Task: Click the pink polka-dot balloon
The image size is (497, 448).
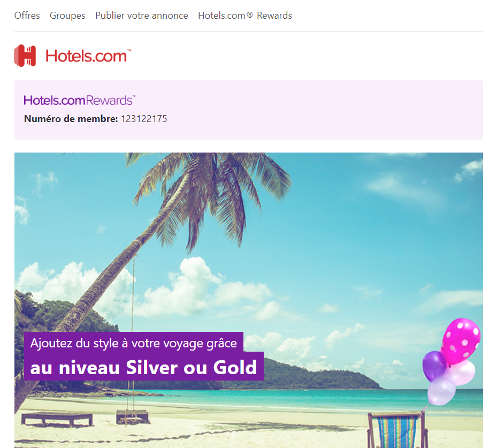Action: [461, 340]
